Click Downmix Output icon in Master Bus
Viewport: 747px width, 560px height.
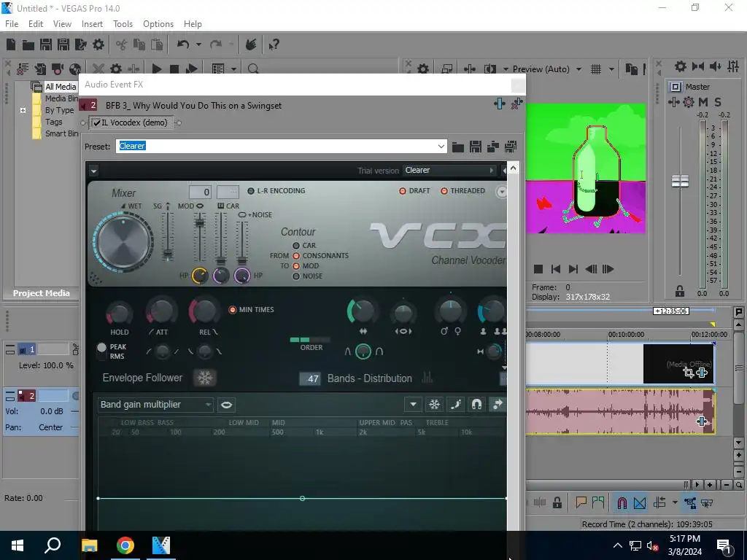click(698, 66)
